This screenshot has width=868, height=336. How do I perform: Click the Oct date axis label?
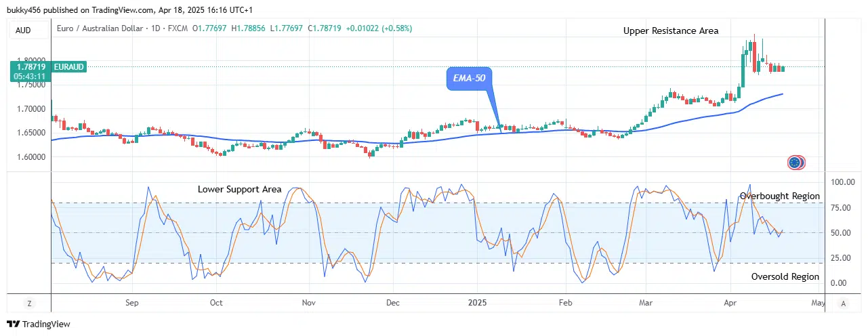click(x=216, y=303)
